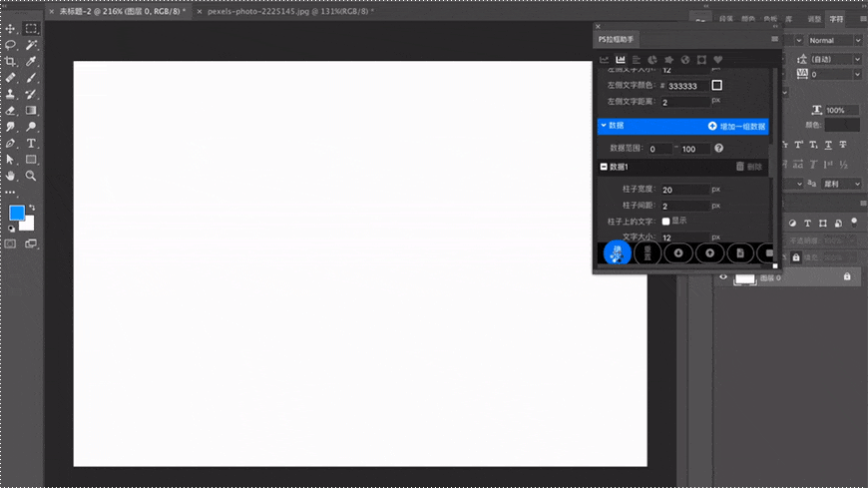Open the 犀利 anti-aliasing dropdown
This screenshot has height=488, width=868.
coord(836,184)
